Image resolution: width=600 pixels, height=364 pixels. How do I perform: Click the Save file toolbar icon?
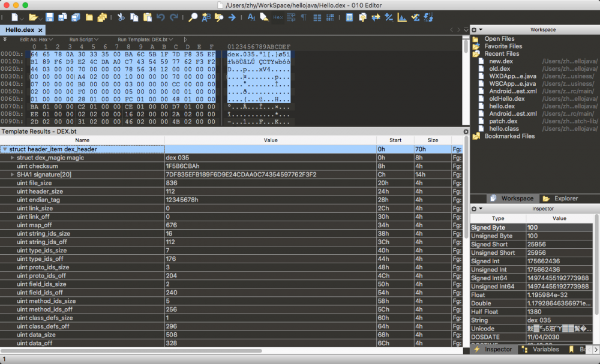click(x=49, y=17)
